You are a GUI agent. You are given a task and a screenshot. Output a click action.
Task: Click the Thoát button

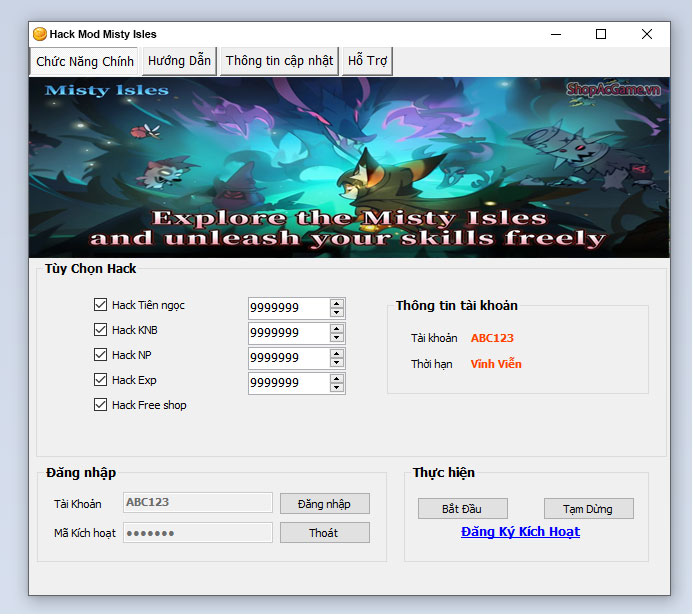325,532
